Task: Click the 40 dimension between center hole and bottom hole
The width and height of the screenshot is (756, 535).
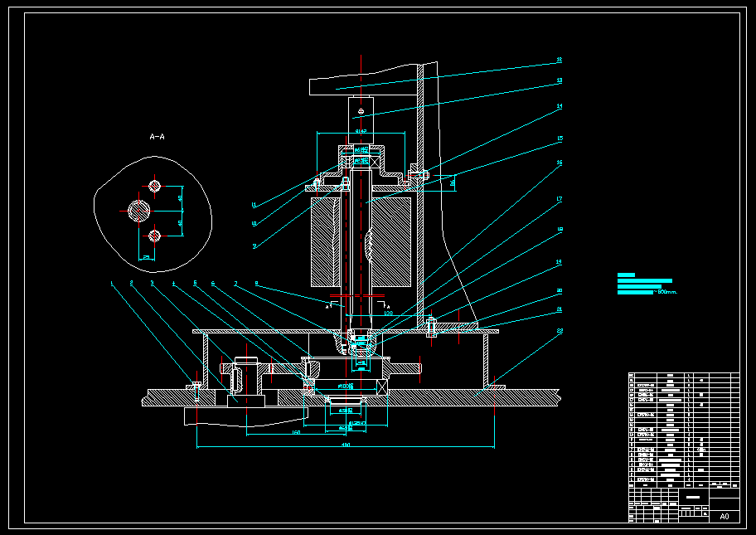Action: (x=181, y=224)
